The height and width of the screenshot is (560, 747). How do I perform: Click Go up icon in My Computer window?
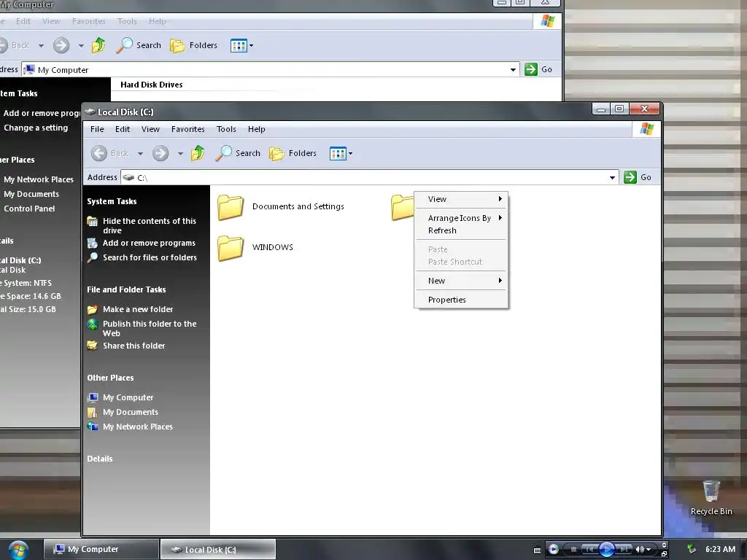tap(98, 46)
